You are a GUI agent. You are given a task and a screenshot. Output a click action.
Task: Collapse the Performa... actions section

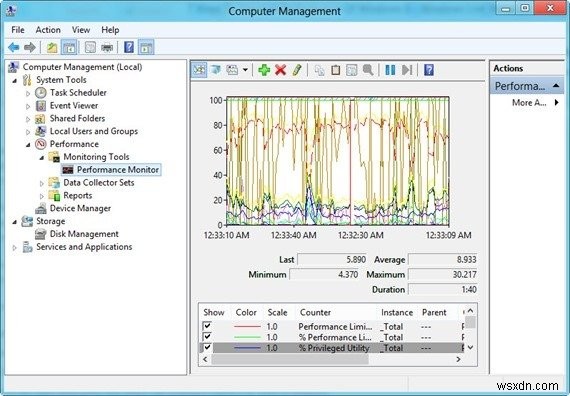[556, 86]
